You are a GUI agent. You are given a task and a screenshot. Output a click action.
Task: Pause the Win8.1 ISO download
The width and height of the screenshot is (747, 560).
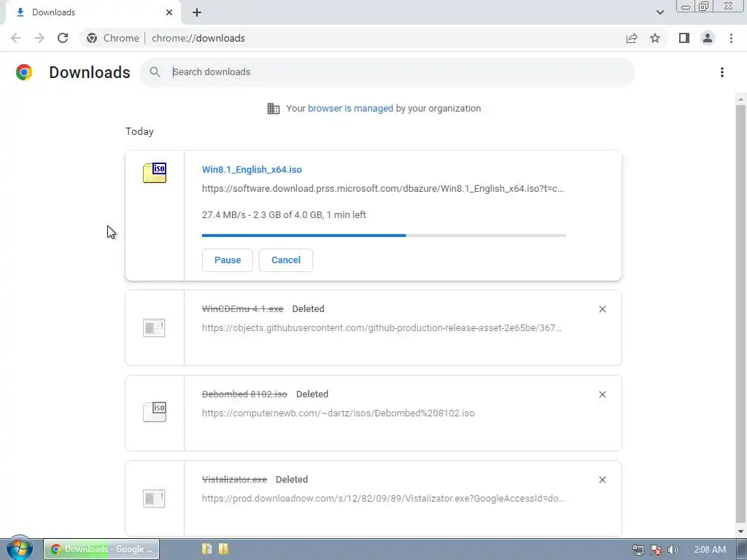228,260
